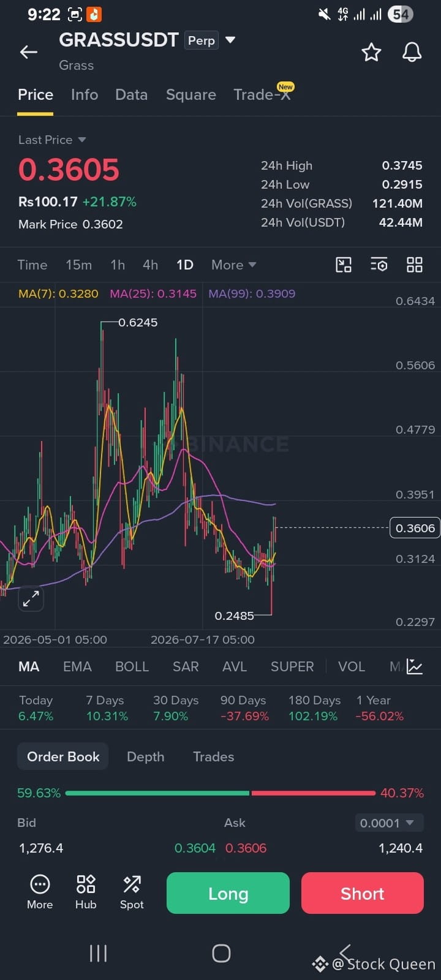Toggle the AVL indicator

pyautogui.click(x=235, y=666)
